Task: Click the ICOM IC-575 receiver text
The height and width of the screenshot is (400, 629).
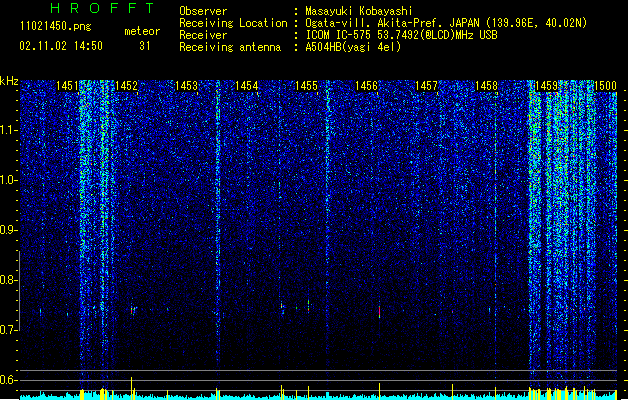Action: tap(401, 35)
